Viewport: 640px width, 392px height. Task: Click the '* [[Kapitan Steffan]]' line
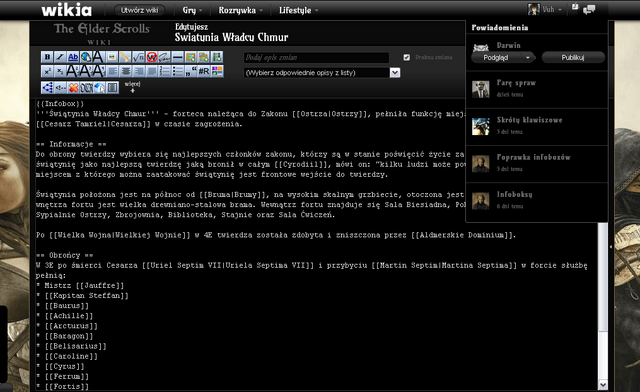click(x=82, y=296)
